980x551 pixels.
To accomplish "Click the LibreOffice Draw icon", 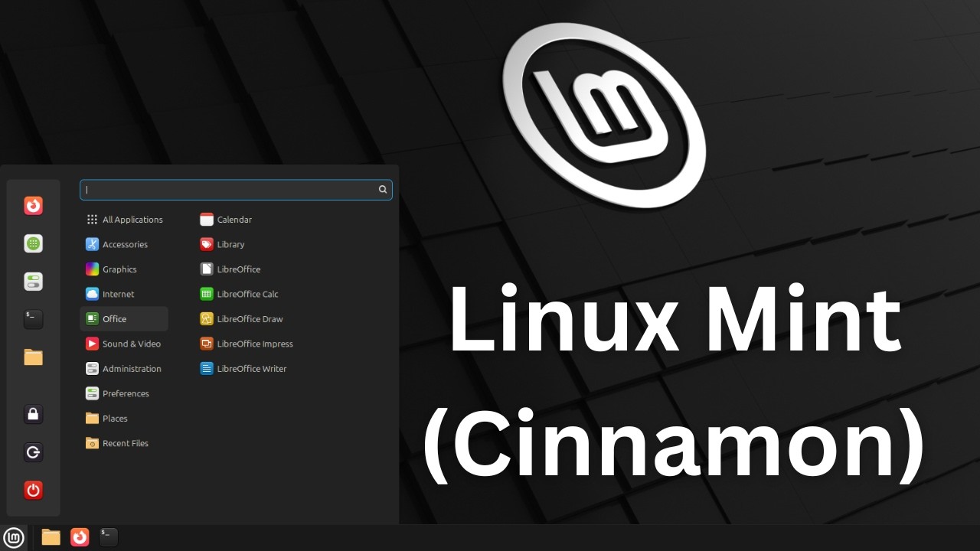I will (x=206, y=319).
